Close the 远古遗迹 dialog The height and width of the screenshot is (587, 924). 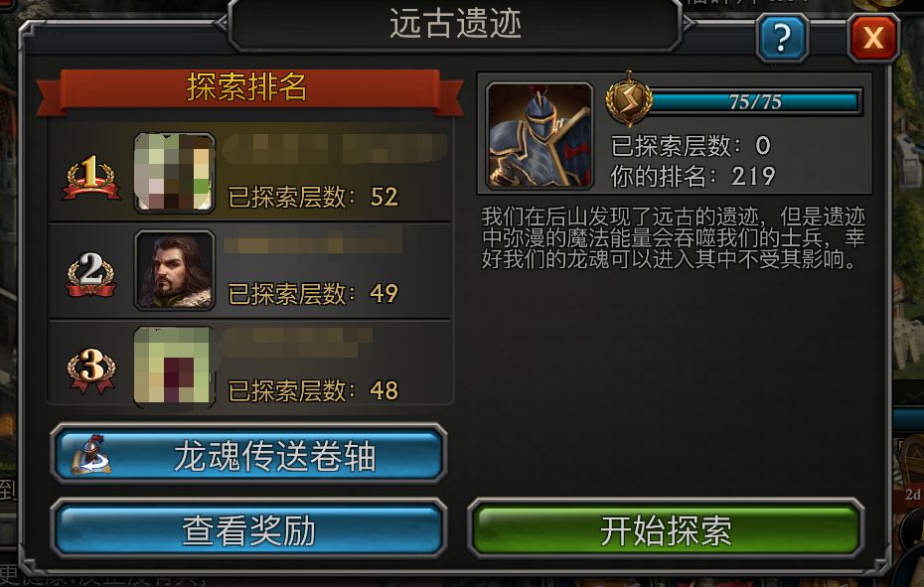(873, 38)
